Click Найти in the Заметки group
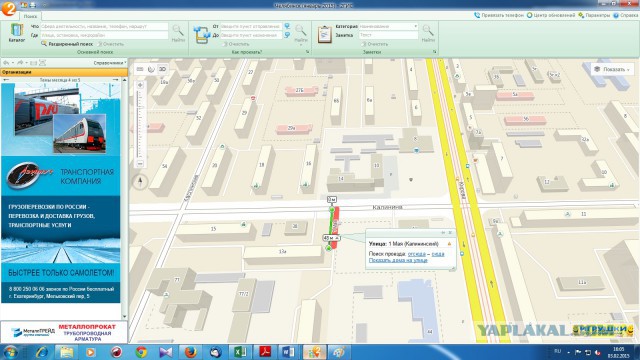The image size is (640, 360). coord(428,33)
